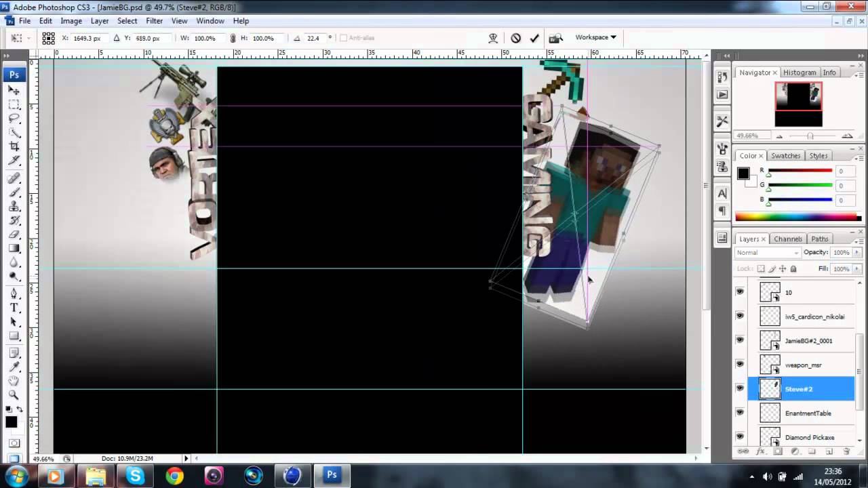Select the Gradient tool
The image size is (868, 488).
click(x=14, y=249)
